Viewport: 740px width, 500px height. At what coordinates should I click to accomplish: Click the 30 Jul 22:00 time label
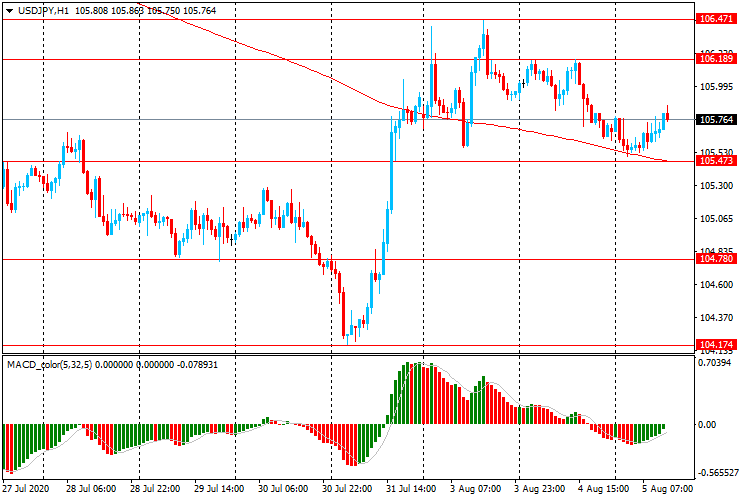(347, 489)
